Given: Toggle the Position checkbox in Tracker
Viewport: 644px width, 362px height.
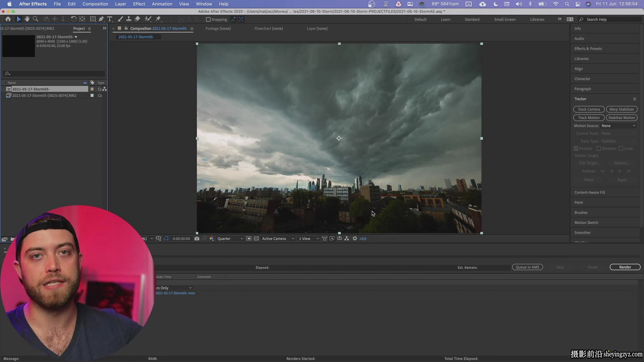Looking at the screenshot, I should tap(576, 148).
